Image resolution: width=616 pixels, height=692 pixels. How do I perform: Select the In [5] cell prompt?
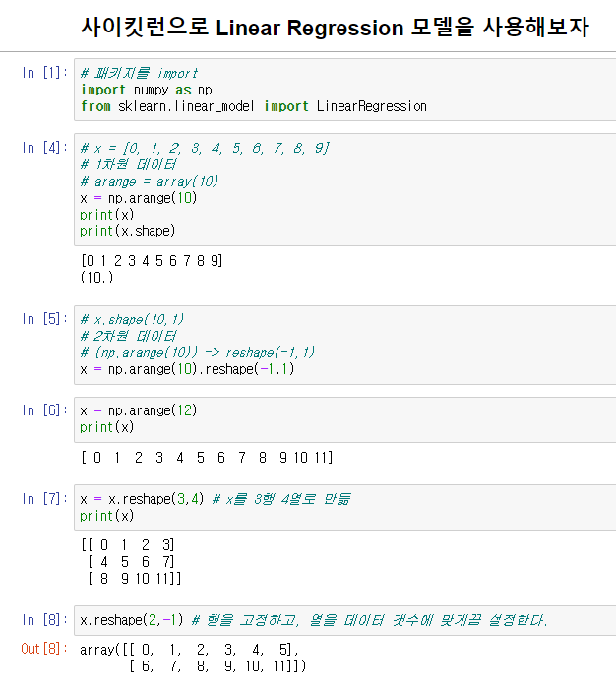coord(44,319)
